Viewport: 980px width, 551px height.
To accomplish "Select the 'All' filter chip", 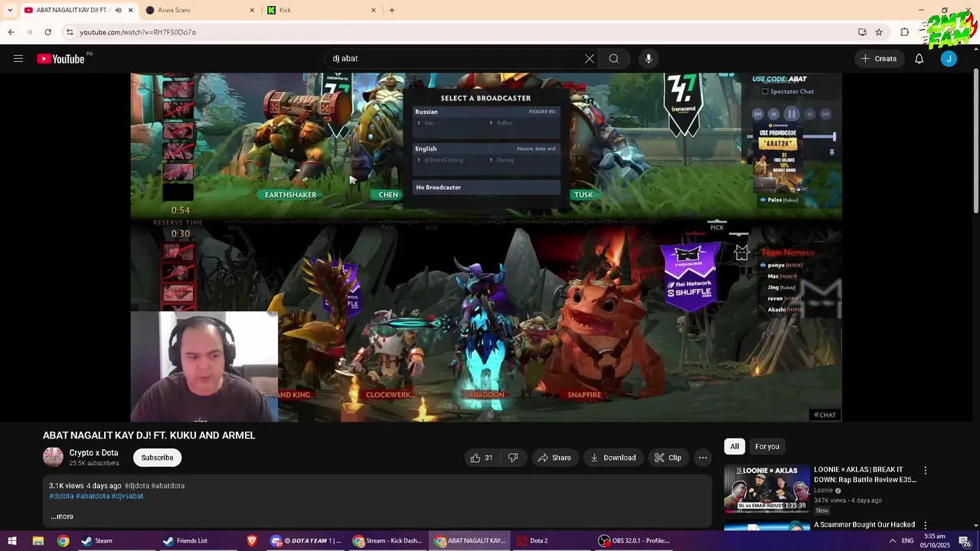I will click(x=734, y=446).
